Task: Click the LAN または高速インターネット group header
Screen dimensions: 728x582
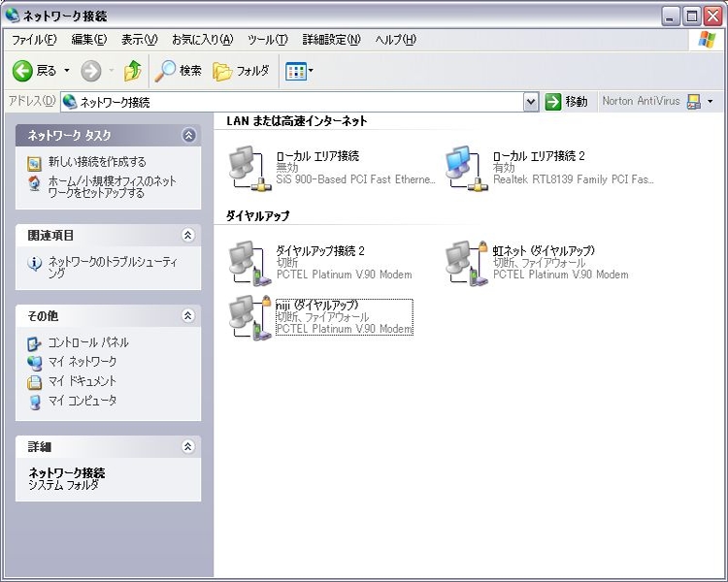Action: (x=297, y=121)
